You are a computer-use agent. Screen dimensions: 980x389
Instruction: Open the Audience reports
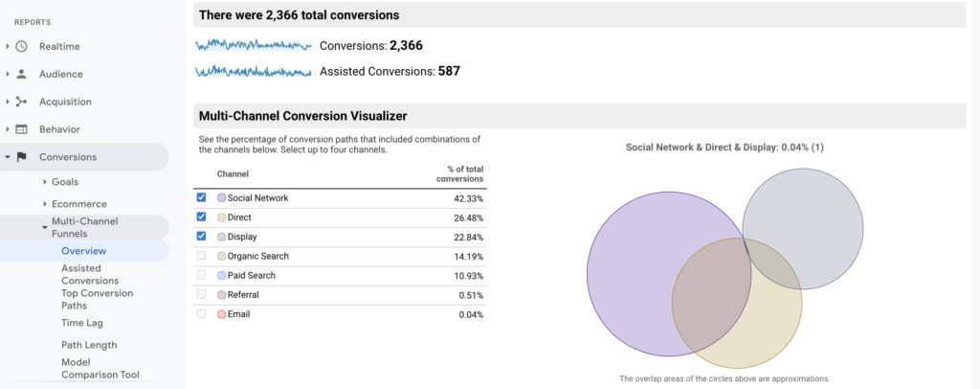pyautogui.click(x=60, y=74)
